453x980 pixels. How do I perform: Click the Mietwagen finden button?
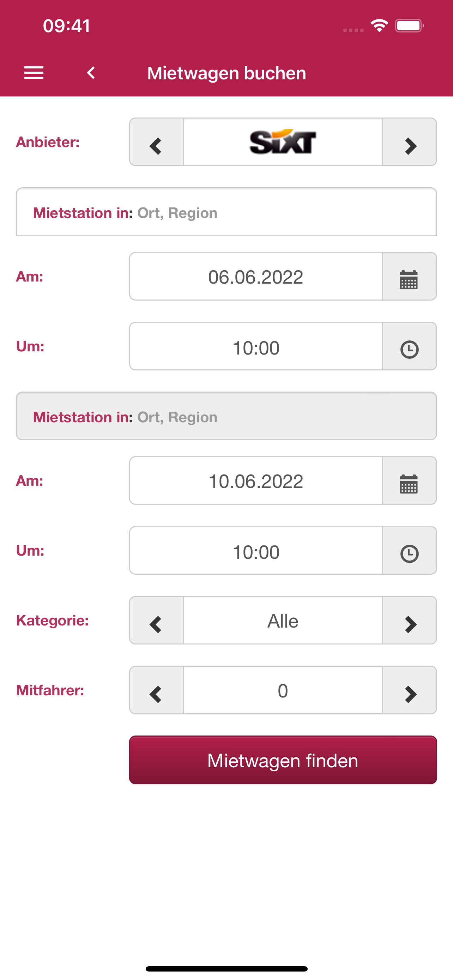tap(283, 760)
